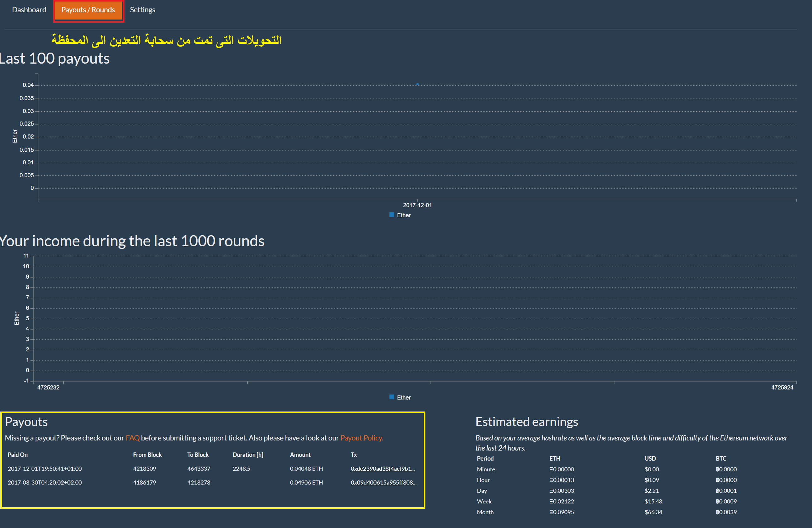This screenshot has height=528, width=812.
Task: Click the From Block value 4186179
Action: click(x=145, y=482)
